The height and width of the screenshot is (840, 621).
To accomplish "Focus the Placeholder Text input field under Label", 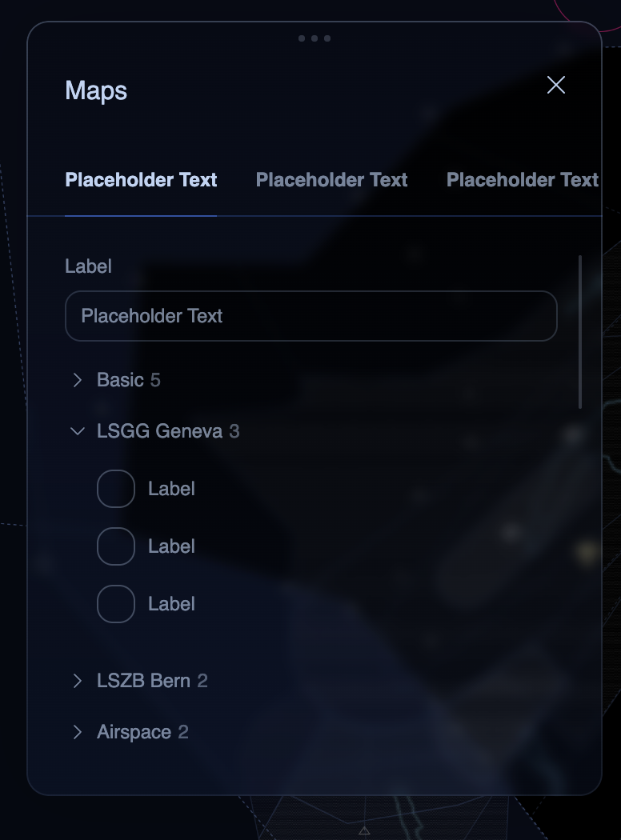I will (310, 316).
